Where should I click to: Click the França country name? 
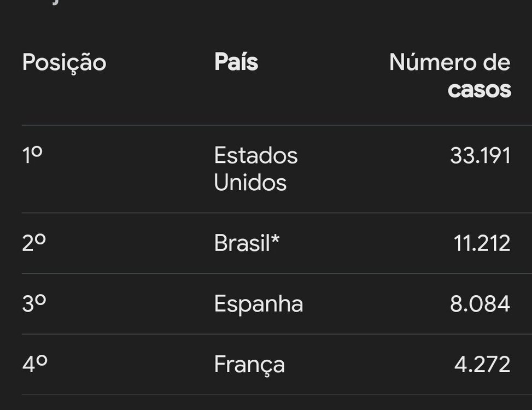pyautogui.click(x=249, y=365)
